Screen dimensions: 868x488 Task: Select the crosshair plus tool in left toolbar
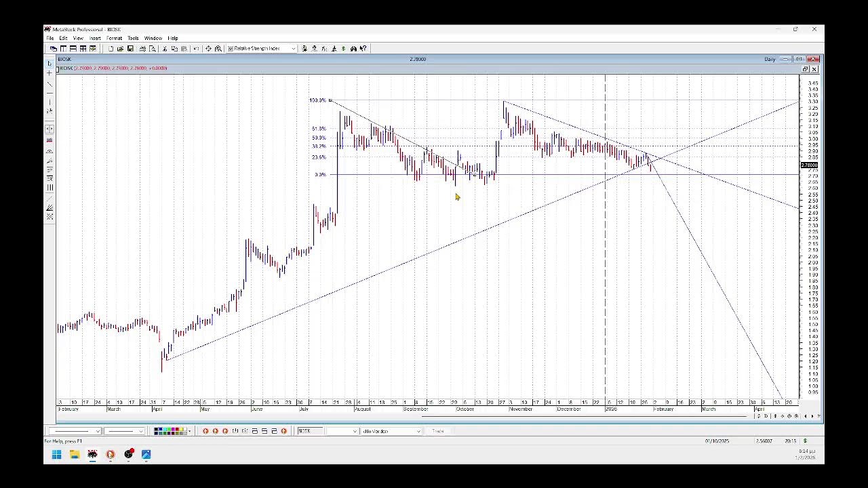pos(50,73)
